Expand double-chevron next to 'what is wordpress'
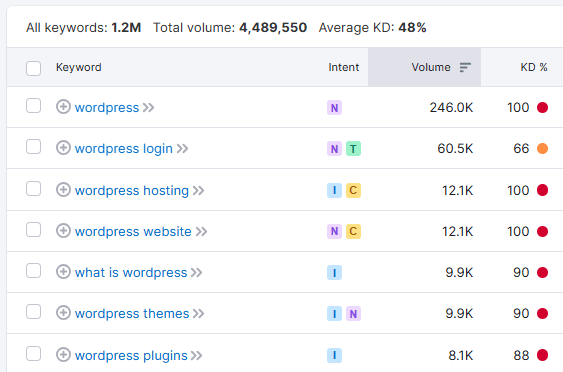 pos(196,273)
